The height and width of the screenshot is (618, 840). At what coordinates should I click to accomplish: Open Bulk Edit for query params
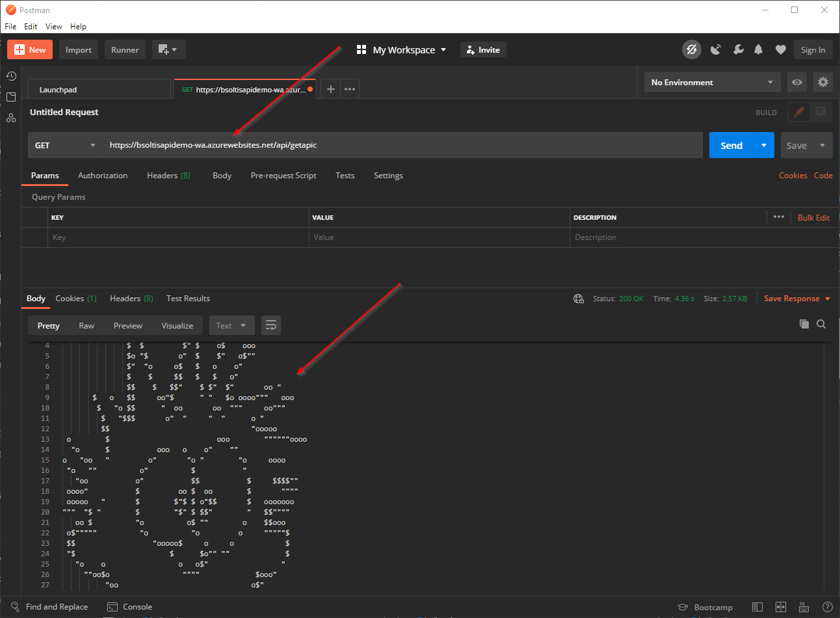click(x=813, y=217)
